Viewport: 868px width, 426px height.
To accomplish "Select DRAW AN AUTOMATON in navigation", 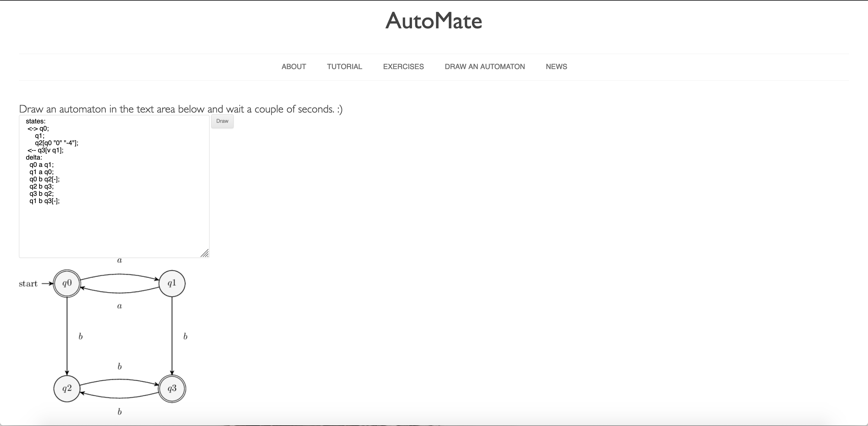I will click(485, 67).
